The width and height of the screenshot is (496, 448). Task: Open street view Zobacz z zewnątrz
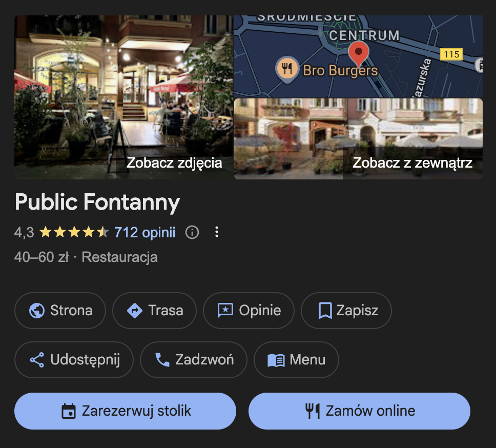coord(358,139)
